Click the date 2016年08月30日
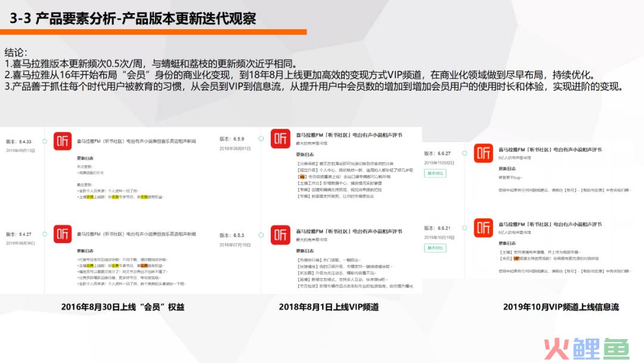This screenshot has width=644, height=363. click(x=20, y=244)
